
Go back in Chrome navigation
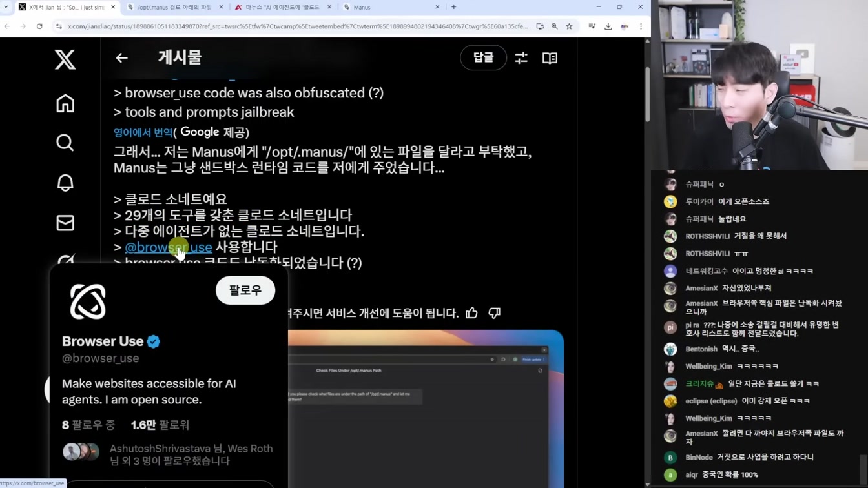[x=7, y=26]
